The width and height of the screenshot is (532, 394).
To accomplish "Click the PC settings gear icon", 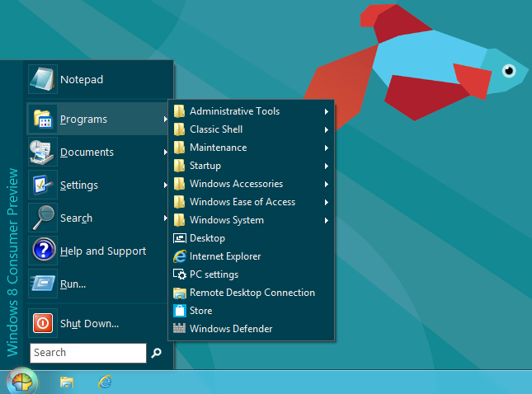I will [x=180, y=274].
